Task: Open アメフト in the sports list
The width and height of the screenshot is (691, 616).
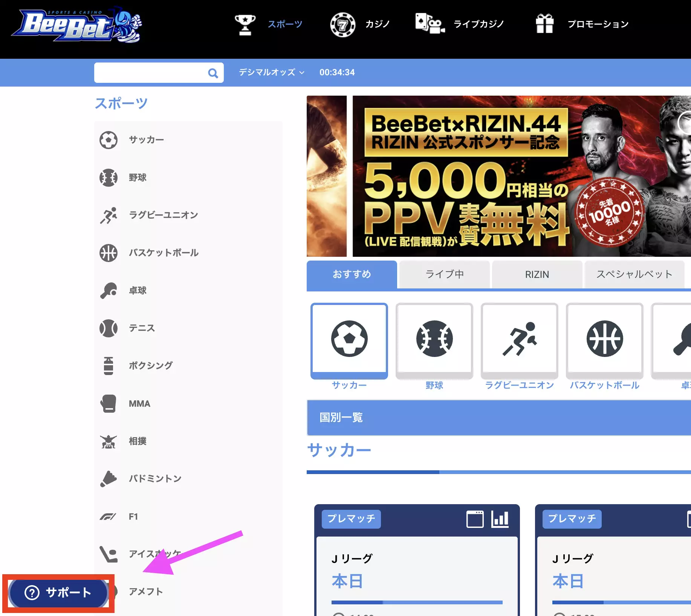Action: (x=146, y=592)
